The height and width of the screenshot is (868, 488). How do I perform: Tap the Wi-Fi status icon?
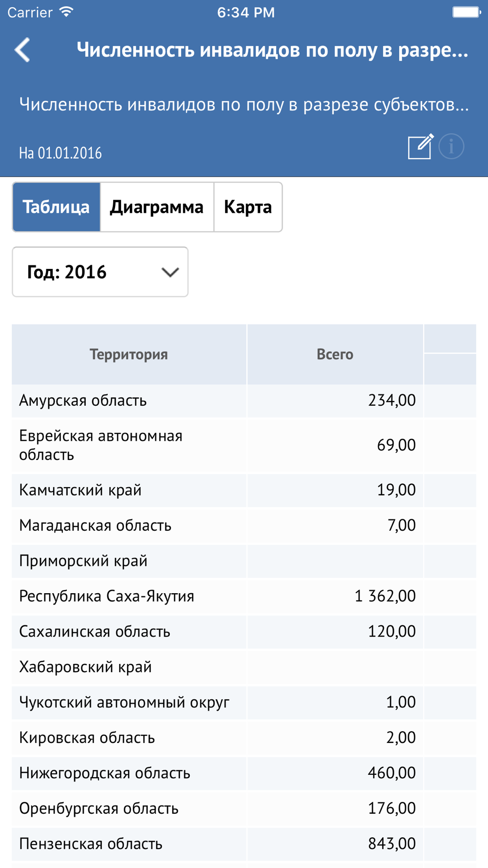pos(66,12)
